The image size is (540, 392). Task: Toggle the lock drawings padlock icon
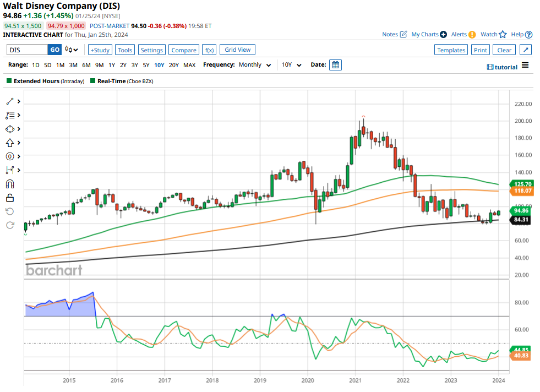tap(10, 198)
